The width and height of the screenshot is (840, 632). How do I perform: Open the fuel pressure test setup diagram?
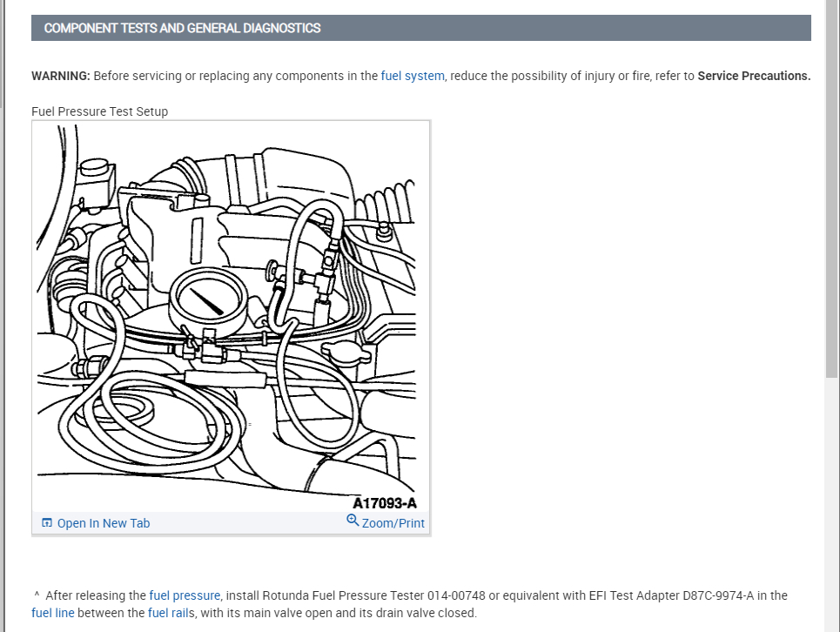[x=231, y=317]
